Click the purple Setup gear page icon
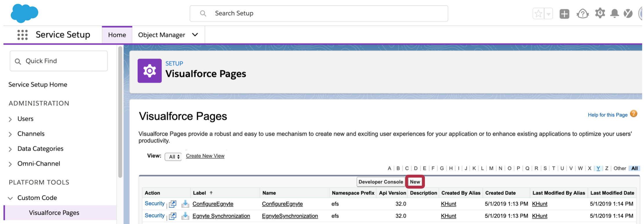 click(x=150, y=71)
